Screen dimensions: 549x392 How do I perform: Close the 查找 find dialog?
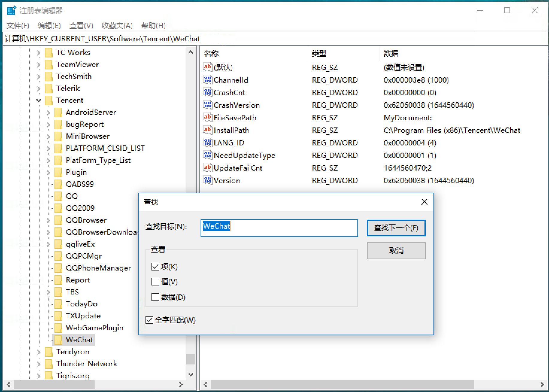[x=424, y=202]
